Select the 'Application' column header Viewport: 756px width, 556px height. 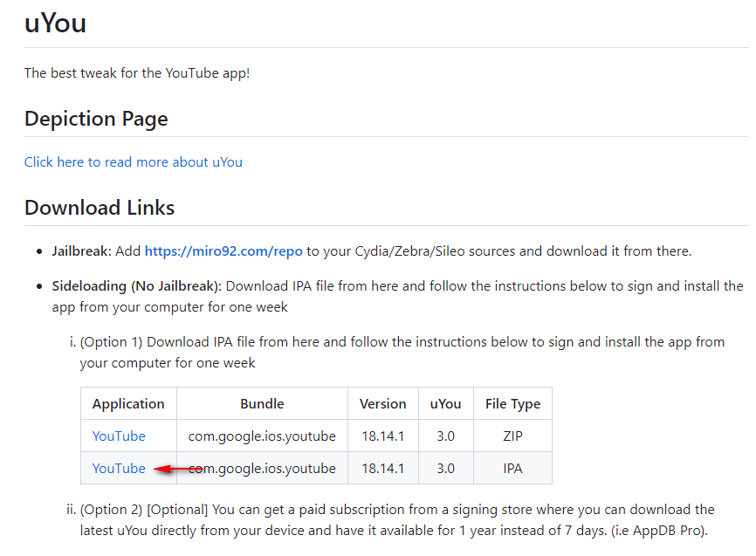[128, 403]
